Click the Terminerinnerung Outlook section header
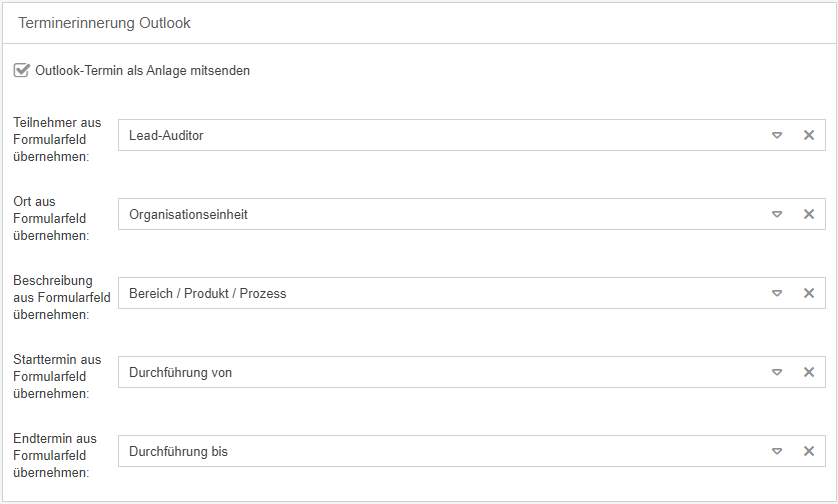Viewport: 838px width, 504px height. point(104,23)
